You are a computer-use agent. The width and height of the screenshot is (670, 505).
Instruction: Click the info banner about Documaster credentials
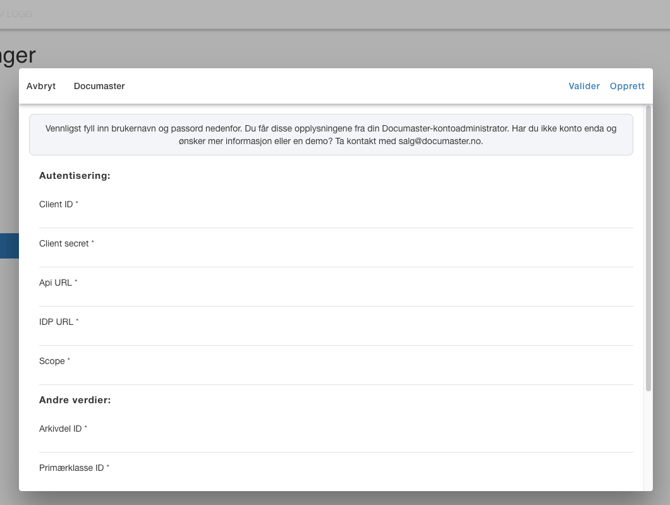331,135
